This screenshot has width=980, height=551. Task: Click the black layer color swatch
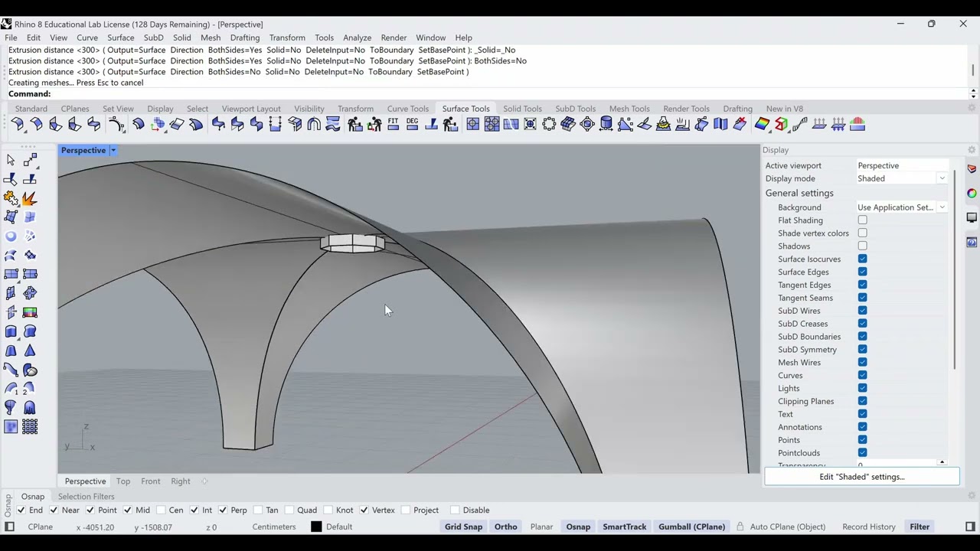click(316, 527)
